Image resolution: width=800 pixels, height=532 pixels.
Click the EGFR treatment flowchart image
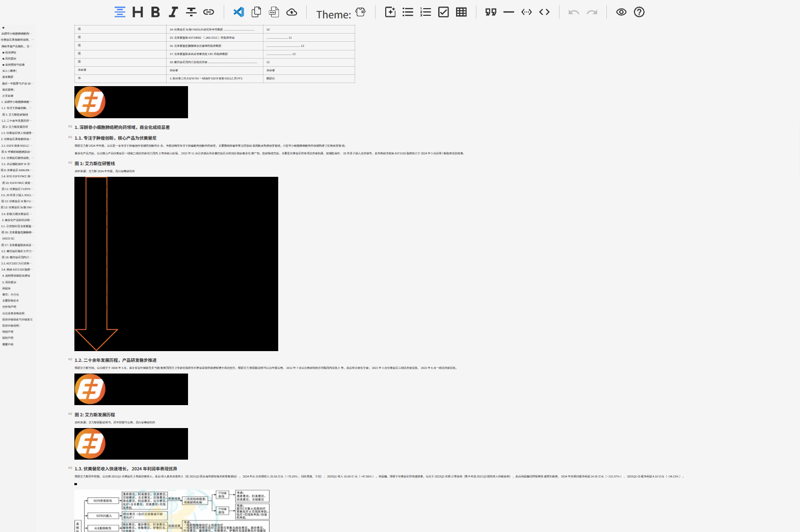(172, 511)
